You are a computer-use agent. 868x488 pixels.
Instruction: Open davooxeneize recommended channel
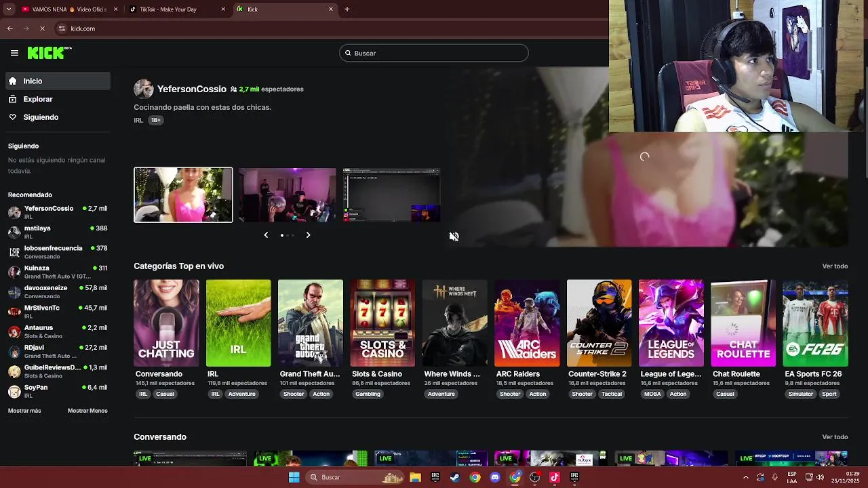58,291
